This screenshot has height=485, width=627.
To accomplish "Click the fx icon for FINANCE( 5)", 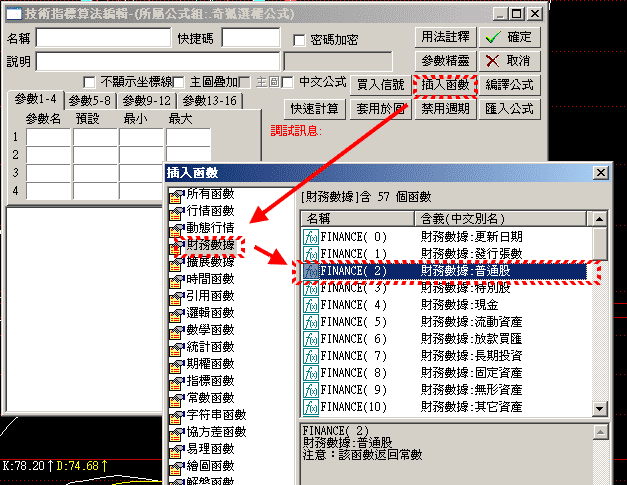I will (311, 322).
